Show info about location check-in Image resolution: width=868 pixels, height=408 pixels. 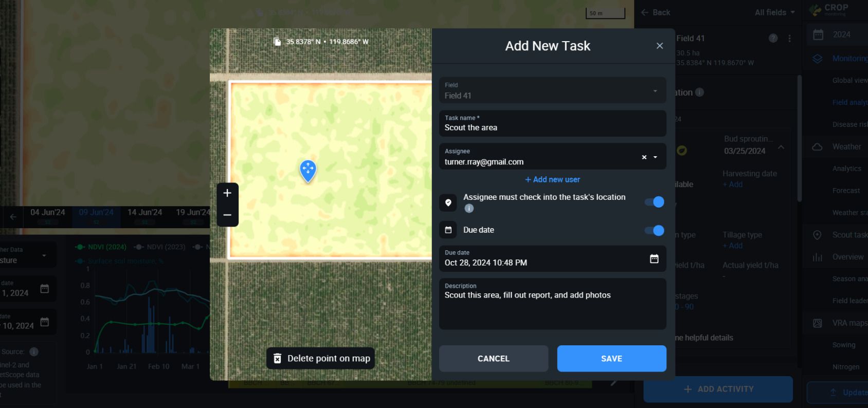[469, 208]
